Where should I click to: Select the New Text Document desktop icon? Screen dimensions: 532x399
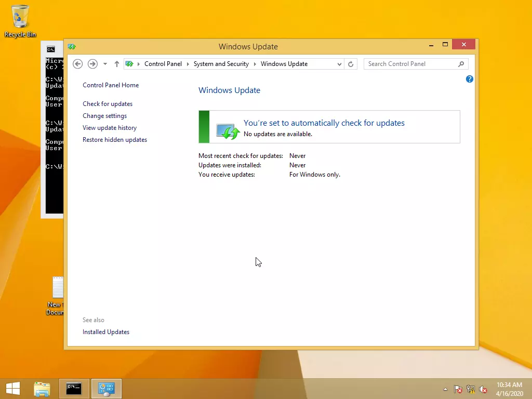point(55,296)
